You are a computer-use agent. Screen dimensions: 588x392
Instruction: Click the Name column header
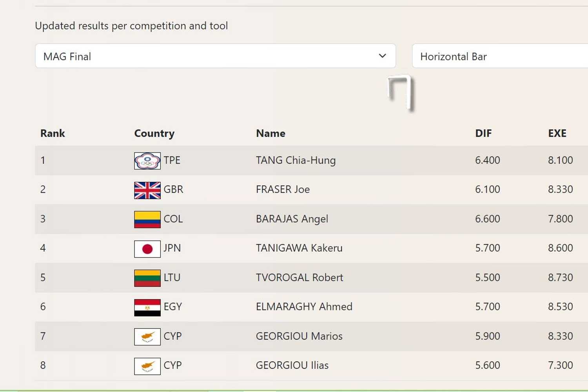[x=270, y=133]
